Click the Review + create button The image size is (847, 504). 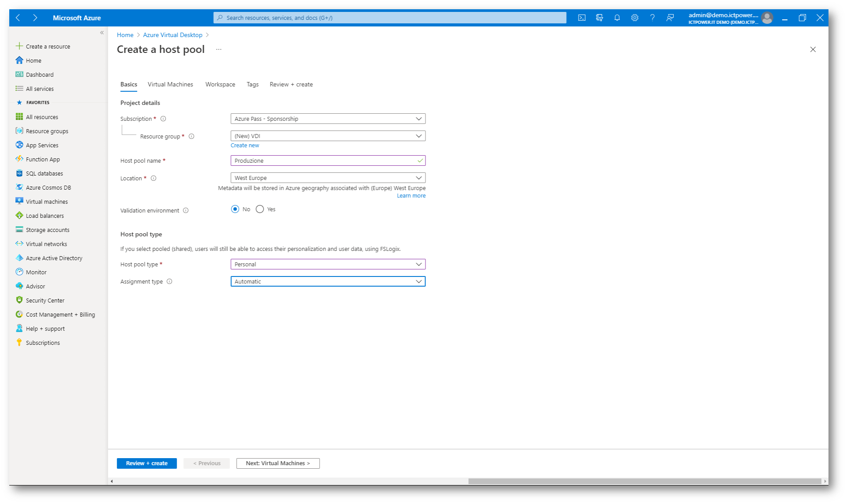[146, 463]
